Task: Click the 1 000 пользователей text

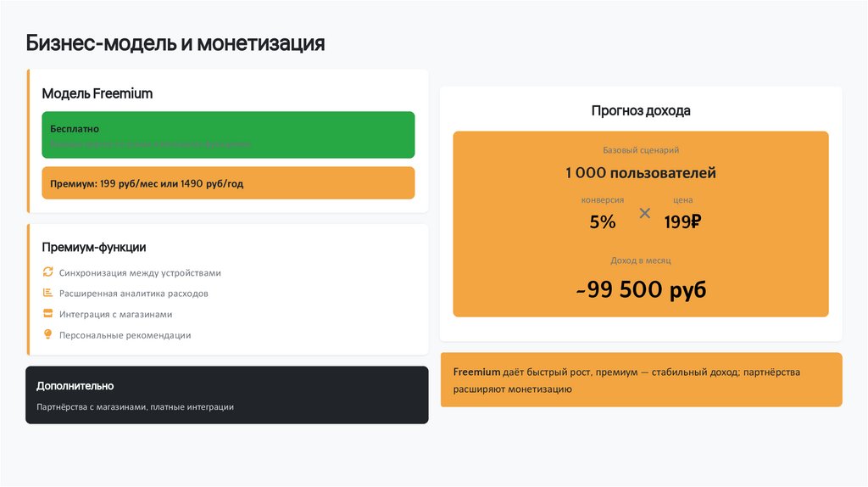Action: (x=641, y=173)
